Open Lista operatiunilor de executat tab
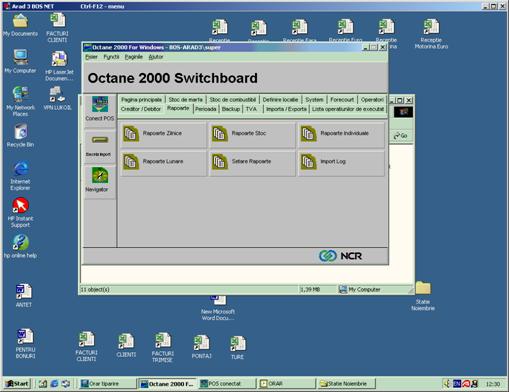The height and width of the screenshot is (392, 509). (x=348, y=109)
